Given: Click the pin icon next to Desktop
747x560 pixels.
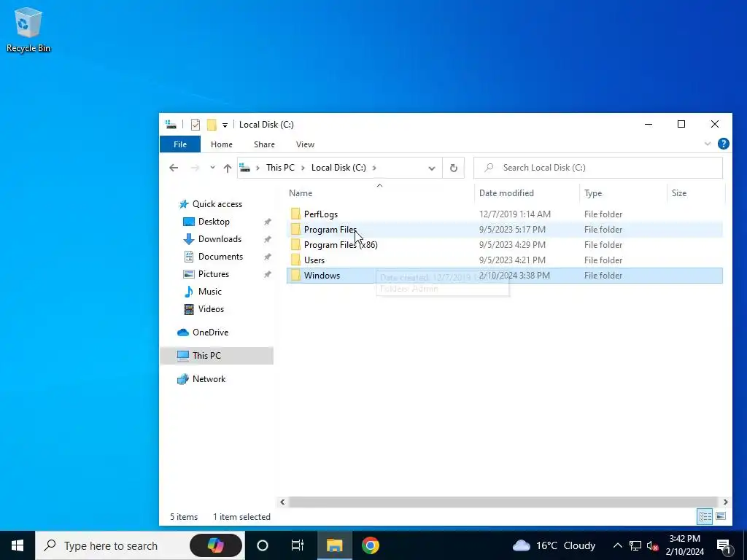Looking at the screenshot, I should (267, 222).
